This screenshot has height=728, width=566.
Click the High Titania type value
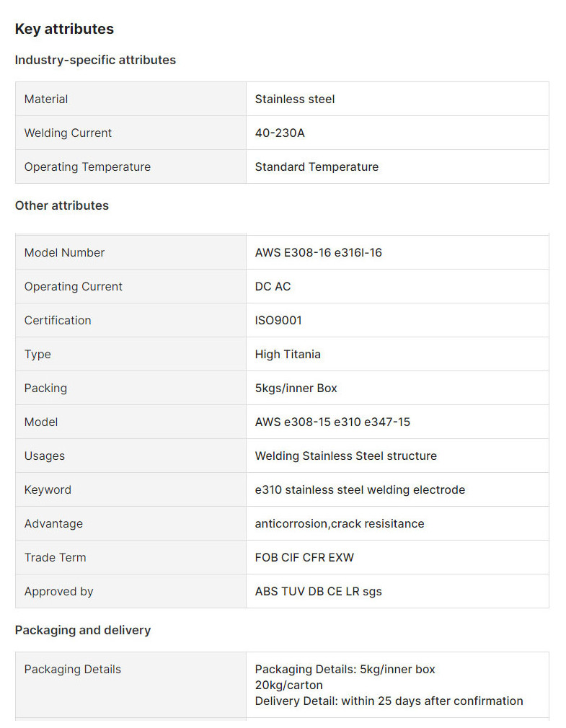click(x=288, y=354)
